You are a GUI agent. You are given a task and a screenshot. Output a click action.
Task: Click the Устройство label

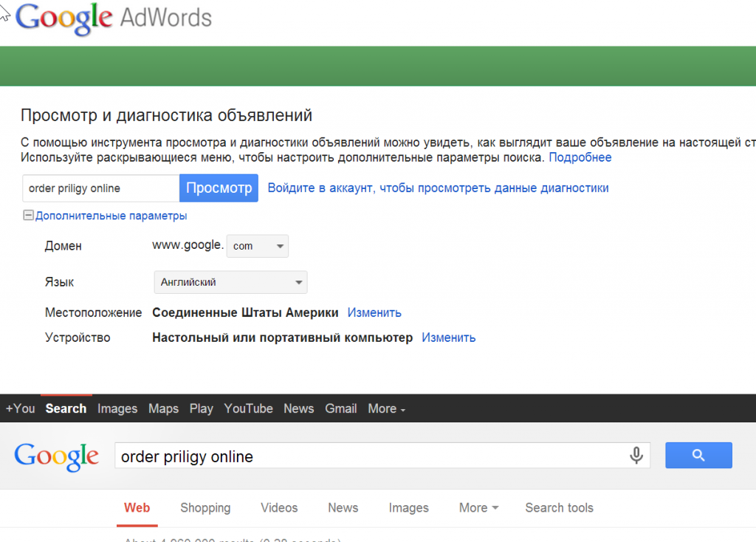point(78,337)
